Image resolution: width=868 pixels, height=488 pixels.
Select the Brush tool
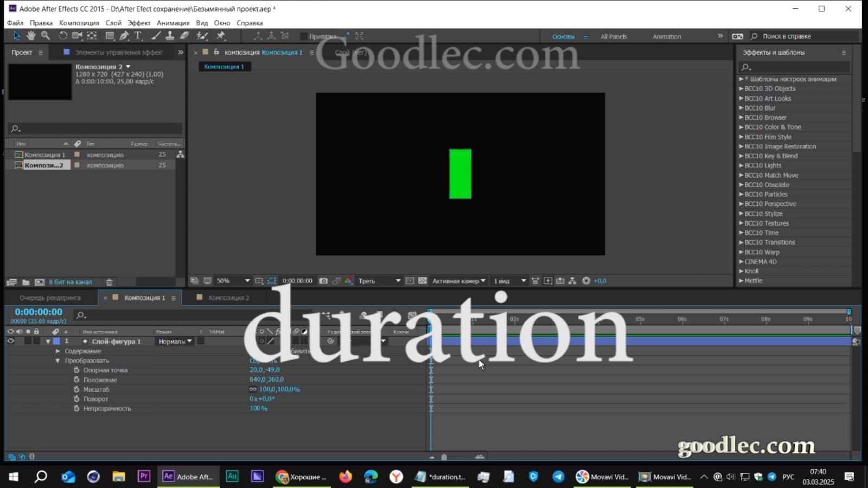[156, 36]
